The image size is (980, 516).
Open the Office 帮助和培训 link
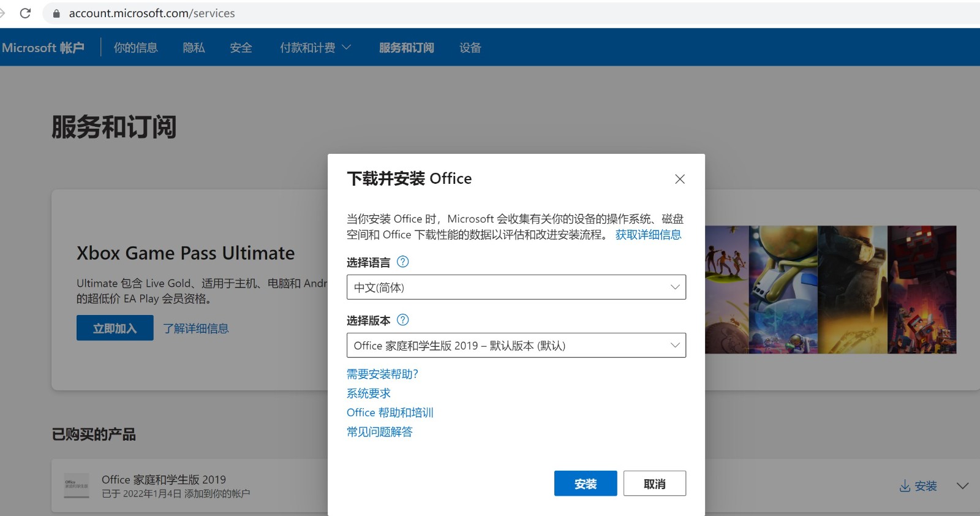(x=390, y=412)
